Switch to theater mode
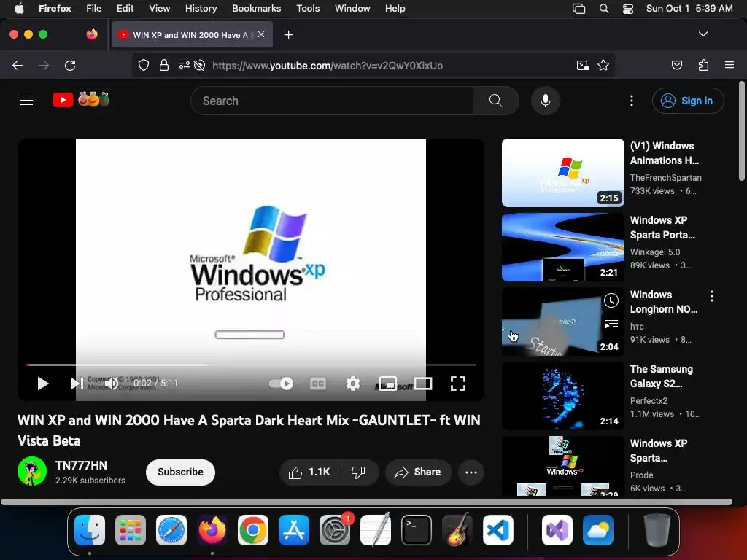The height and width of the screenshot is (560, 747). coord(423,384)
